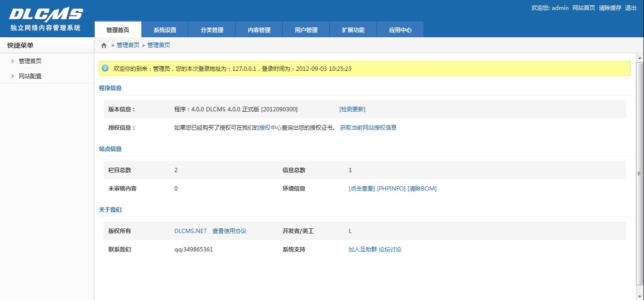Visit 网站首页 from the header
Image resolution: width=644 pixels, height=300 pixels.
(583, 8)
